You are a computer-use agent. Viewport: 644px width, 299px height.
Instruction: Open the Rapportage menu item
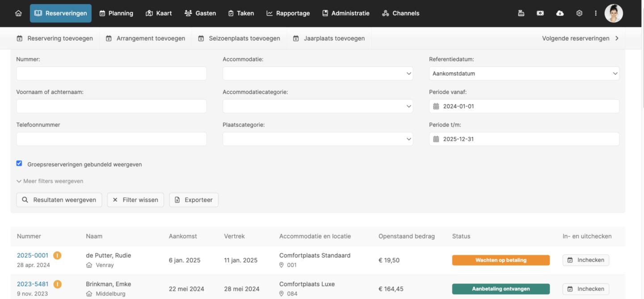point(288,13)
